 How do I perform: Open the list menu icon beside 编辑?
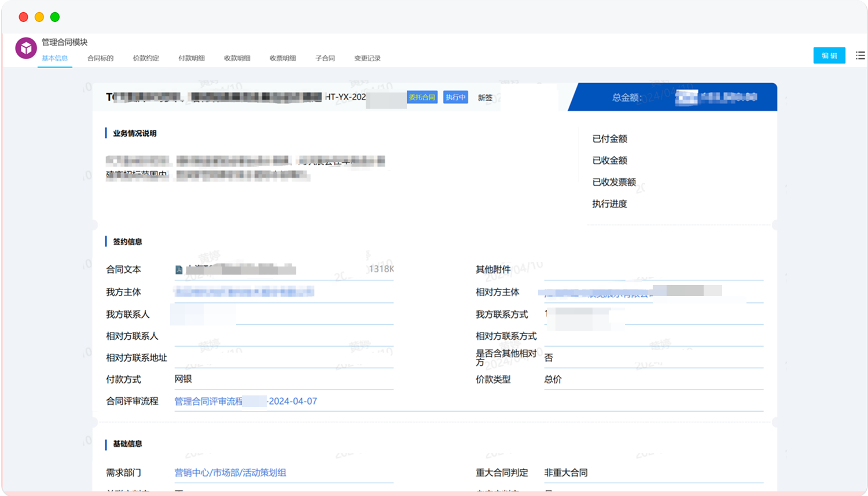pos(860,55)
